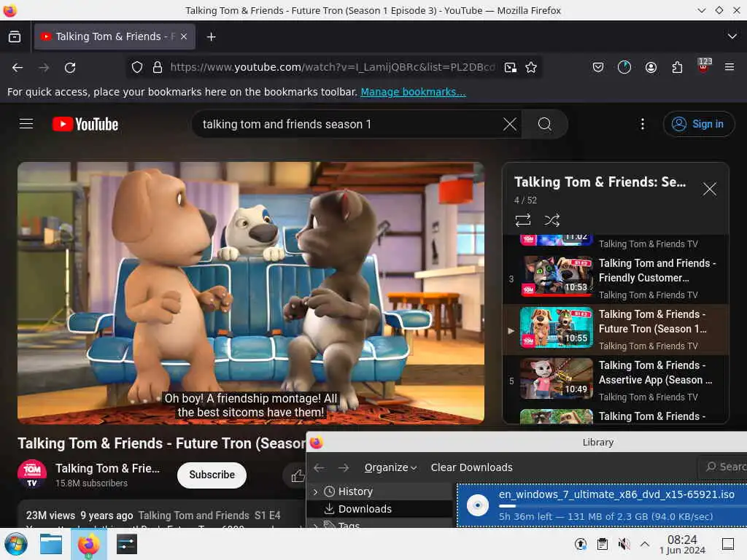Image resolution: width=747 pixels, height=560 pixels.
Task: Open Extensions puzzle icon
Action: [677, 68]
